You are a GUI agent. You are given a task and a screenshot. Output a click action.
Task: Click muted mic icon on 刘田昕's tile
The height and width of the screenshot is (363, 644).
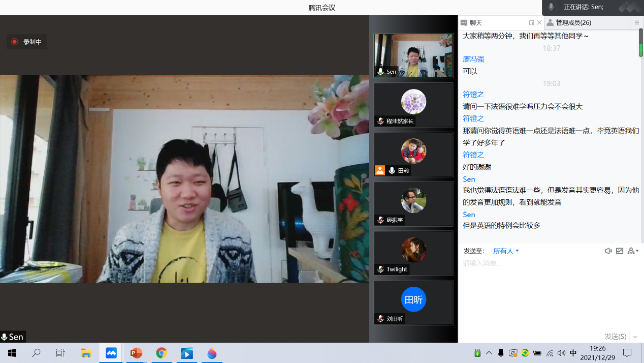(x=380, y=319)
